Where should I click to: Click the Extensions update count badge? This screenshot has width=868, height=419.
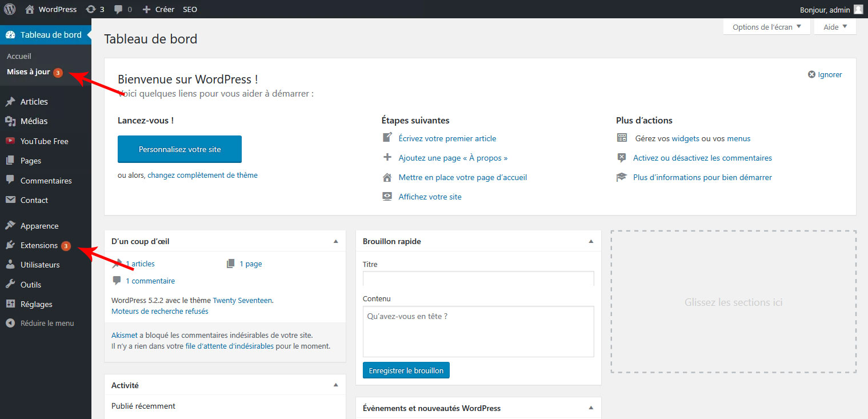click(66, 246)
